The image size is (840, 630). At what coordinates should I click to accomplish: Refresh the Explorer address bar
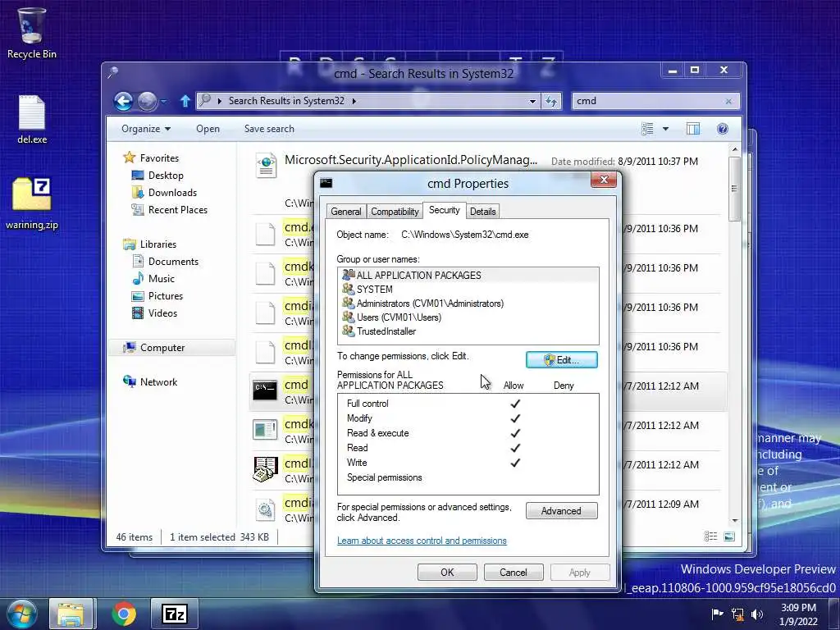tap(551, 101)
